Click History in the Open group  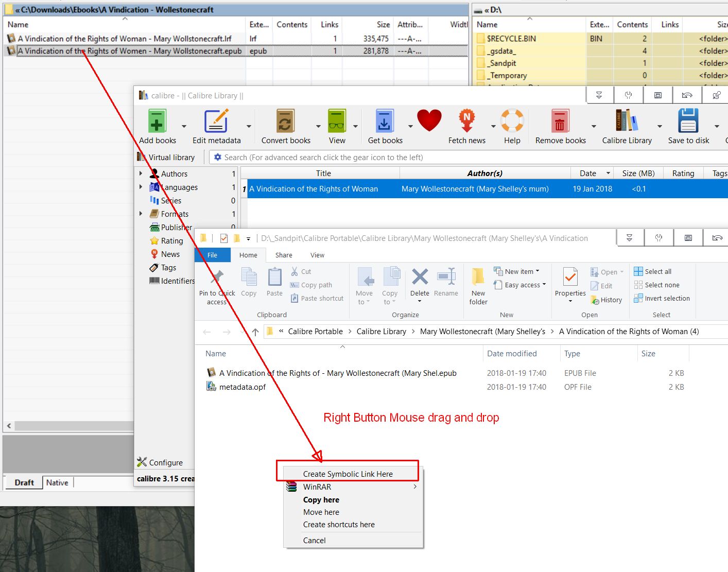[x=606, y=300]
